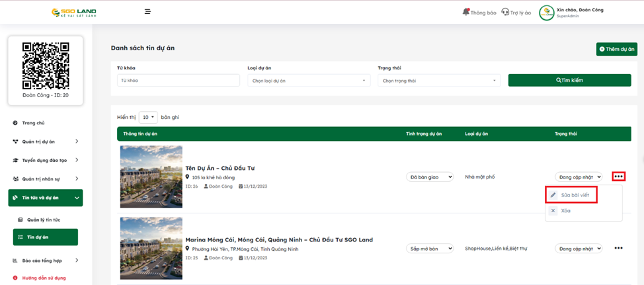Open the Chọn loại dự án dropdown

(309, 81)
